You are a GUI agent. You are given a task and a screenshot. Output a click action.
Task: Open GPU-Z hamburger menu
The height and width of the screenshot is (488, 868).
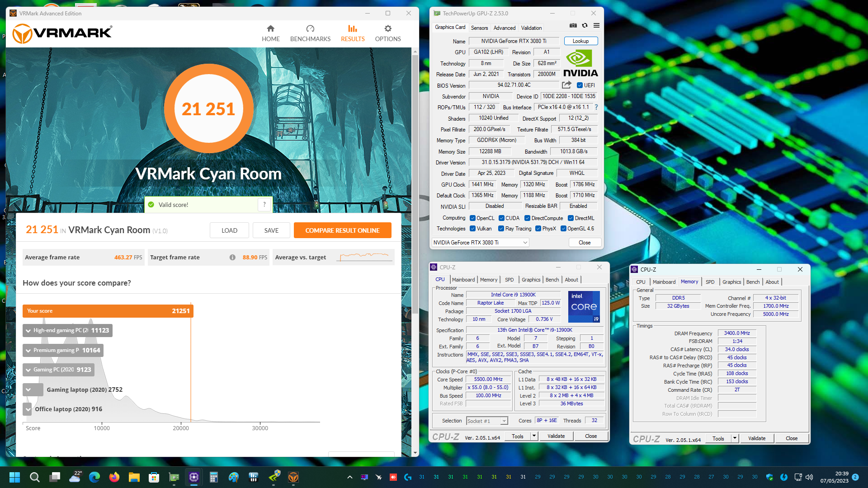click(596, 26)
